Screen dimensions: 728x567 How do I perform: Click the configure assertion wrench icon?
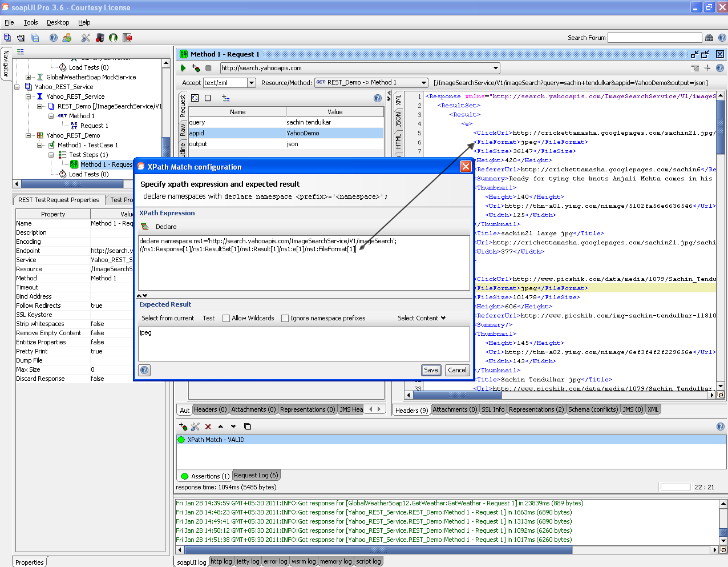coord(196,427)
